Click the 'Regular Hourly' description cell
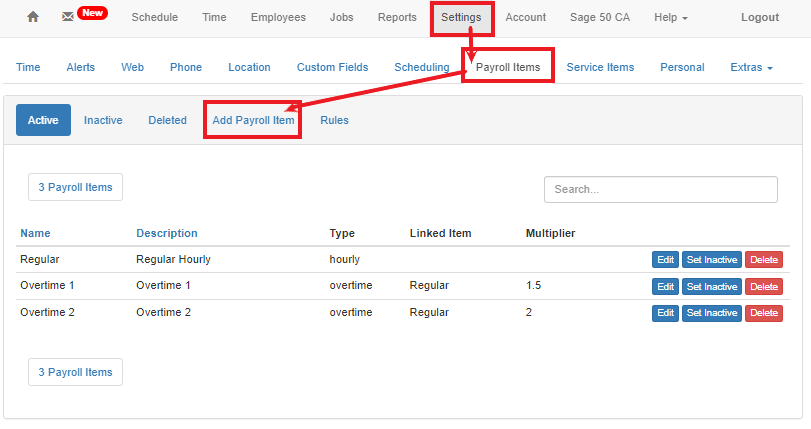This screenshot has width=811, height=429. [173, 259]
